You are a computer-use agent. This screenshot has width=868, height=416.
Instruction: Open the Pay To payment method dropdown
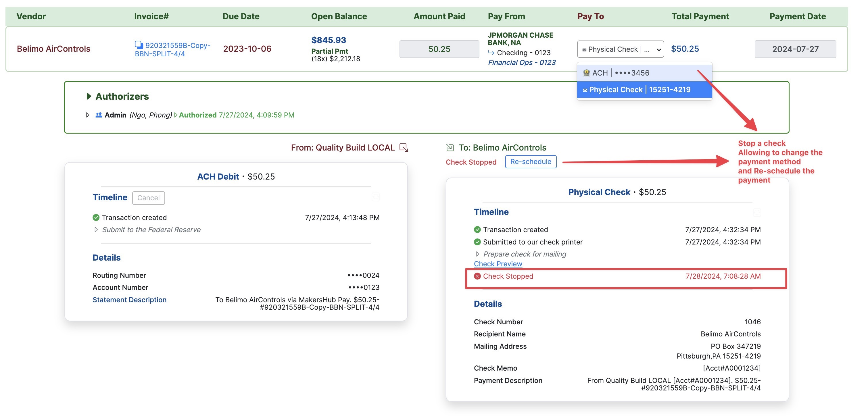click(x=620, y=49)
